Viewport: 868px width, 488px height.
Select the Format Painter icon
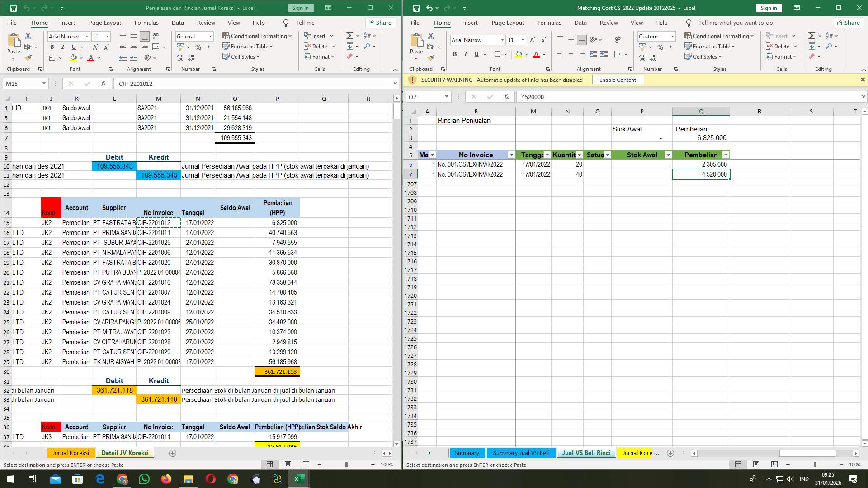[x=28, y=58]
